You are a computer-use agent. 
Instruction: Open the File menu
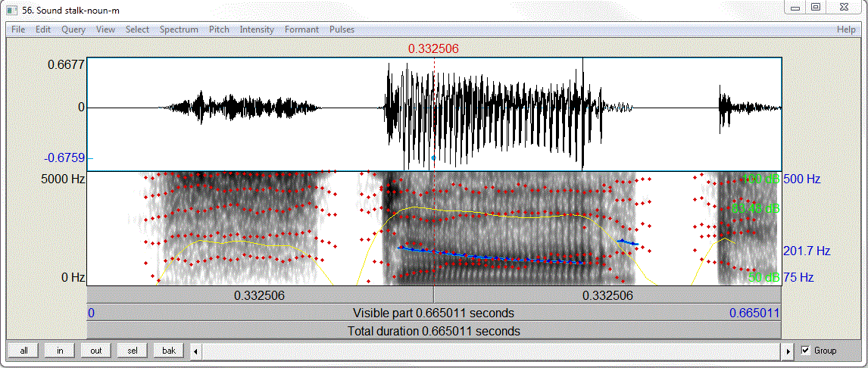(x=18, y=30)
